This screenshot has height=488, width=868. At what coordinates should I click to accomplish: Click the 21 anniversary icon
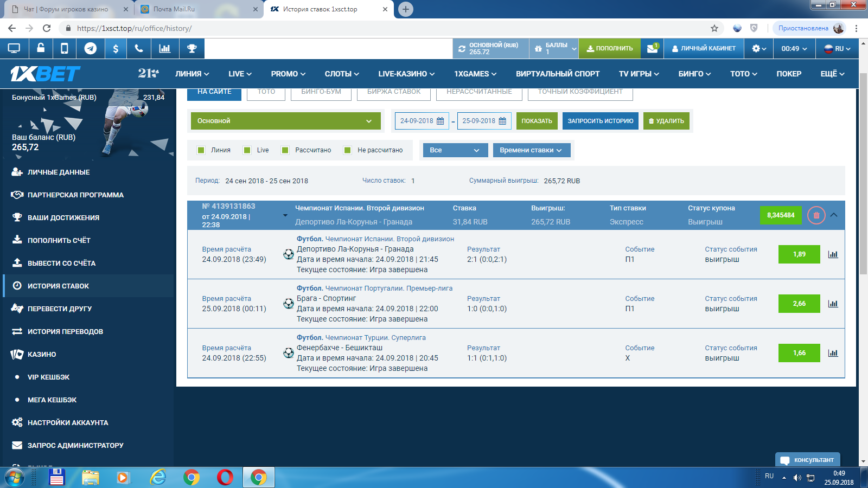click(148, 73)
